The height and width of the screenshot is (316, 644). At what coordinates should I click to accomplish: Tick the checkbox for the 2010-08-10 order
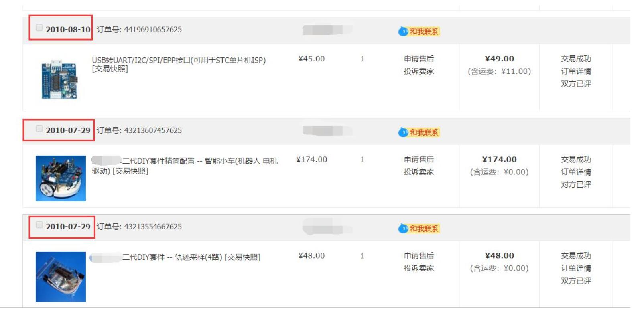pyautogui.click(x=39, y=28)
